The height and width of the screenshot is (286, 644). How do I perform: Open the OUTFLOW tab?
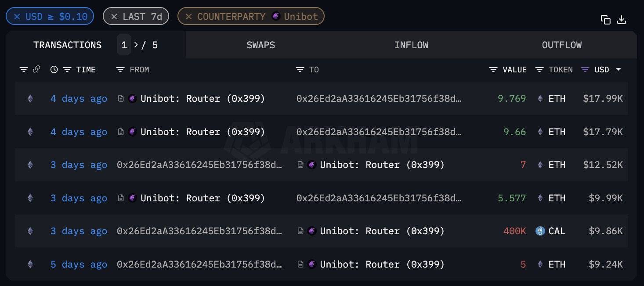(x=561, y=45)
